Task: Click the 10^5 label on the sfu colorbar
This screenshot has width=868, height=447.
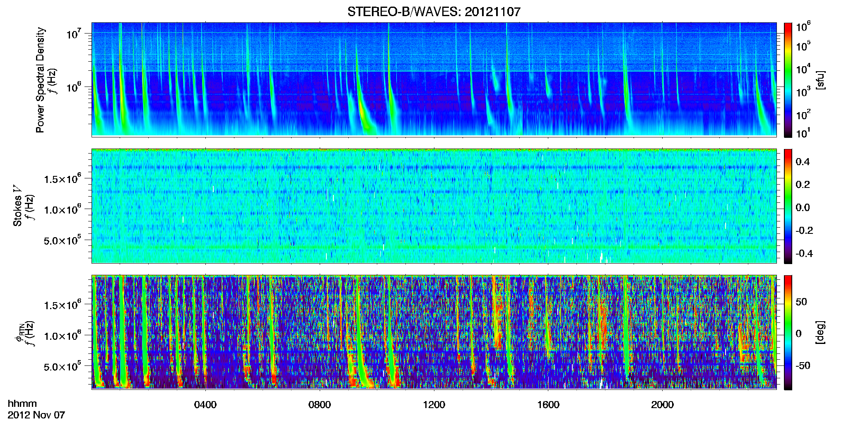Action: [x=803, y=46]
